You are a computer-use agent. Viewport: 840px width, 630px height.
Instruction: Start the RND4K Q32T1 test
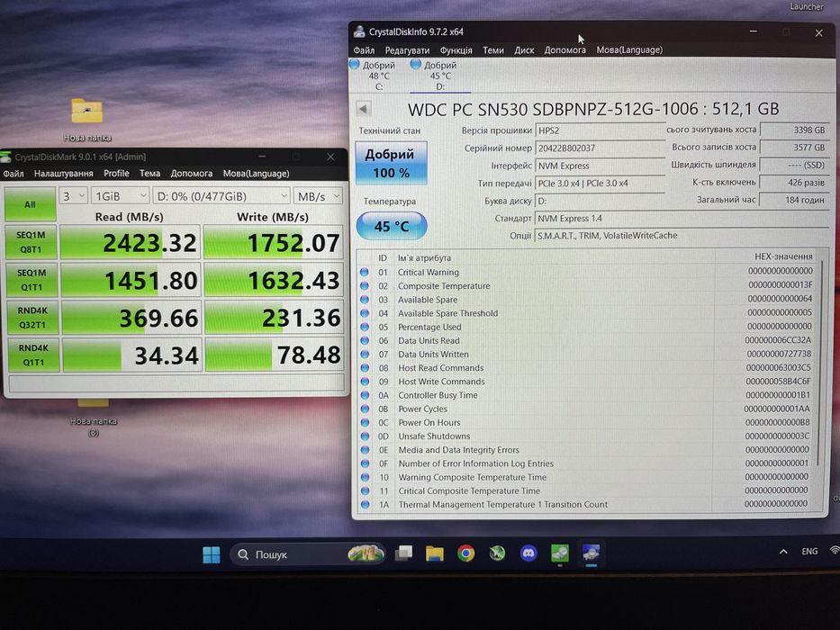32,317
